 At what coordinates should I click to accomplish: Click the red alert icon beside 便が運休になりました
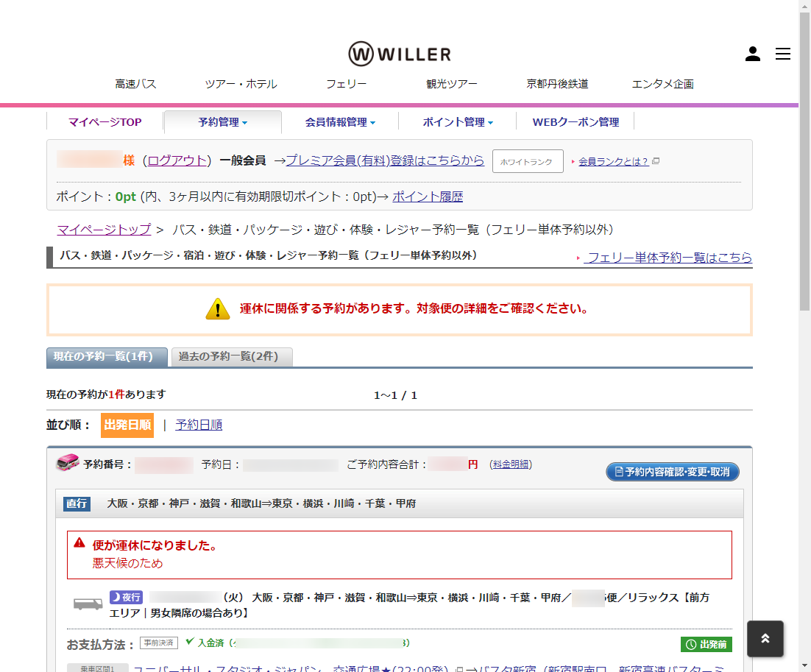point(79,542)
